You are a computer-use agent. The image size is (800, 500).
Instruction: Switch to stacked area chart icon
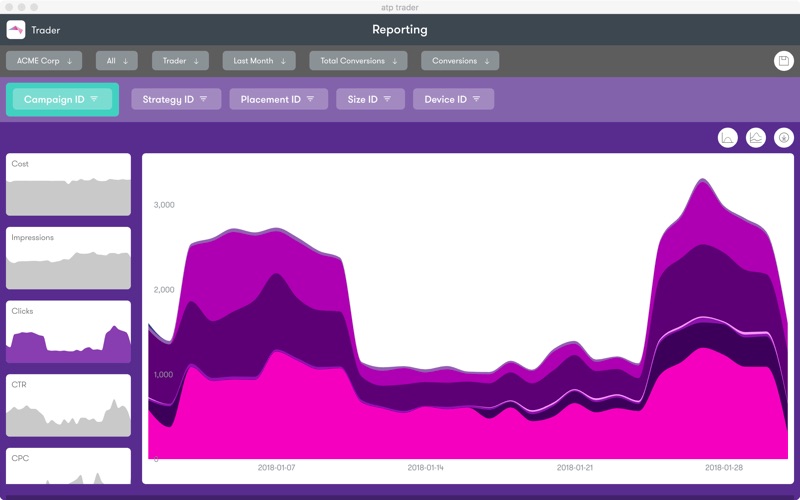coord(756,138)
